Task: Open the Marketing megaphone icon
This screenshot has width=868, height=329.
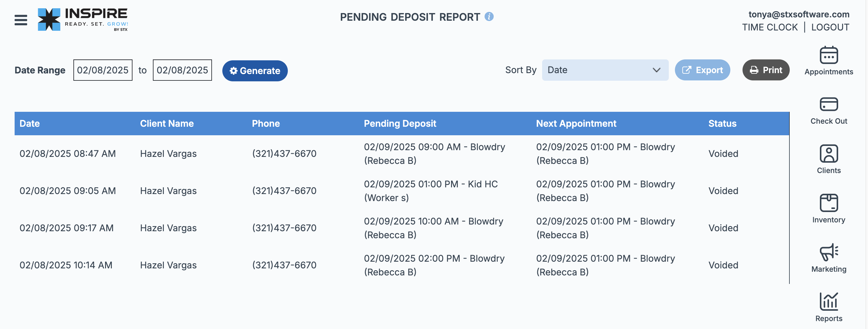Action: coord(829,252)
